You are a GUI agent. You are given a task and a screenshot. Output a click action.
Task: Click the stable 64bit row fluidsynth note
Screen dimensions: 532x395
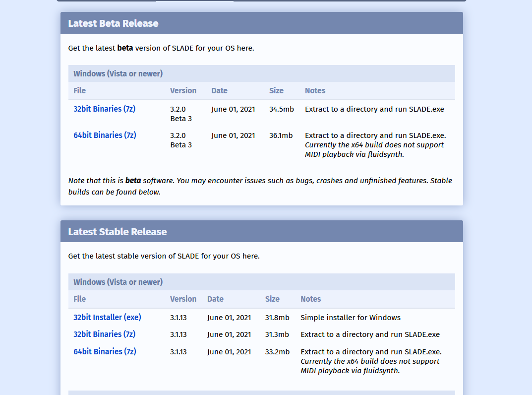click(x=370, y=366)
